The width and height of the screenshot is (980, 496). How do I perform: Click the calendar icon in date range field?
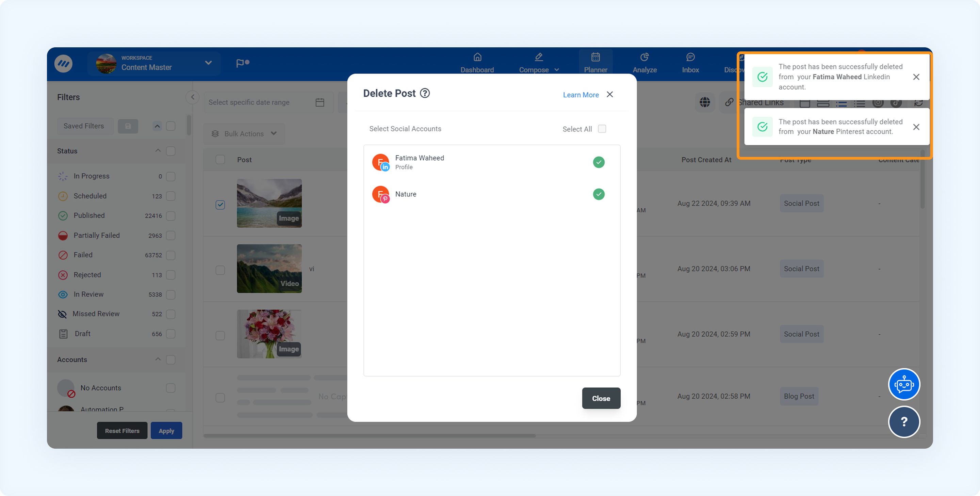coord(320,102)
